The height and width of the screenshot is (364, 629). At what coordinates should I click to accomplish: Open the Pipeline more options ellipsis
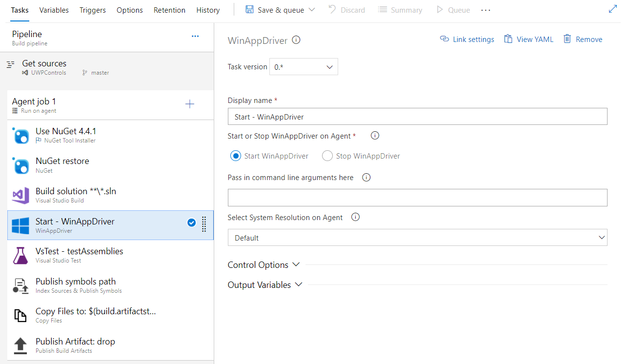click(195, 36)
